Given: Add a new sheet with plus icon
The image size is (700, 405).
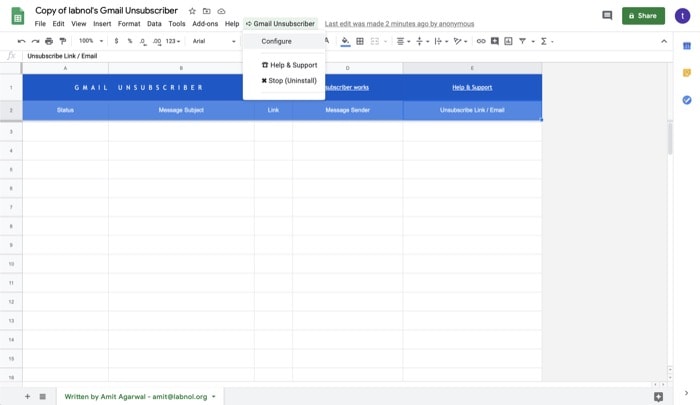Looking at the screenshot, I should point(27,397).
